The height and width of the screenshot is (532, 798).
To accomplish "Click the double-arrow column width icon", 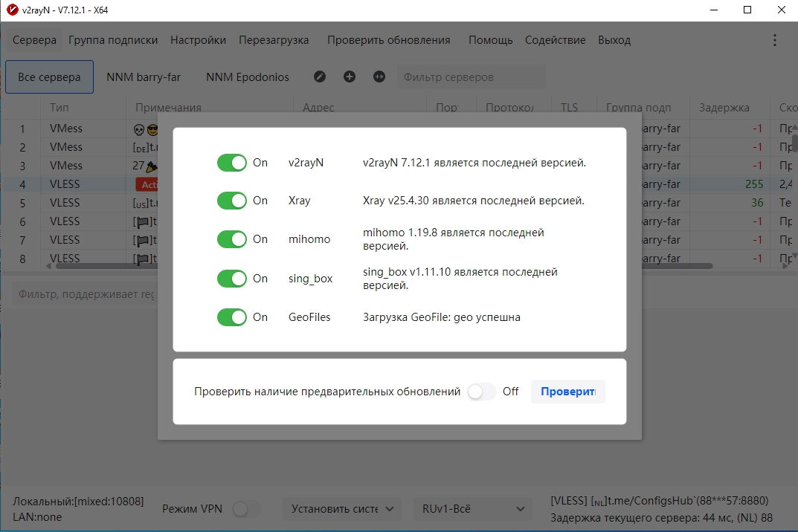I will pos(379,77).
